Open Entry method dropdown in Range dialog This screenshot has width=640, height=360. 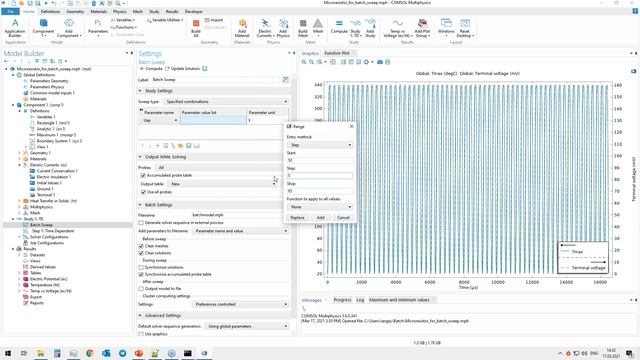click(x=319, y=145)
